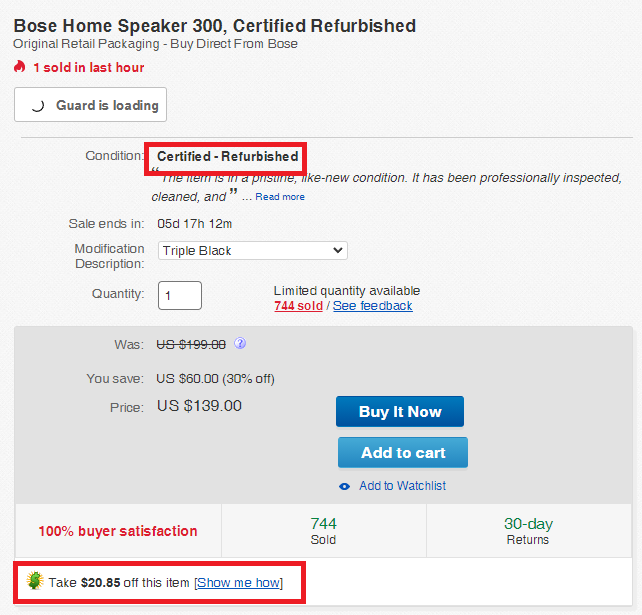The image size is (642, 615).
Task: Click the Certified - Refurbished condition text
Action: pyautogui.click(x=228, y=156)
